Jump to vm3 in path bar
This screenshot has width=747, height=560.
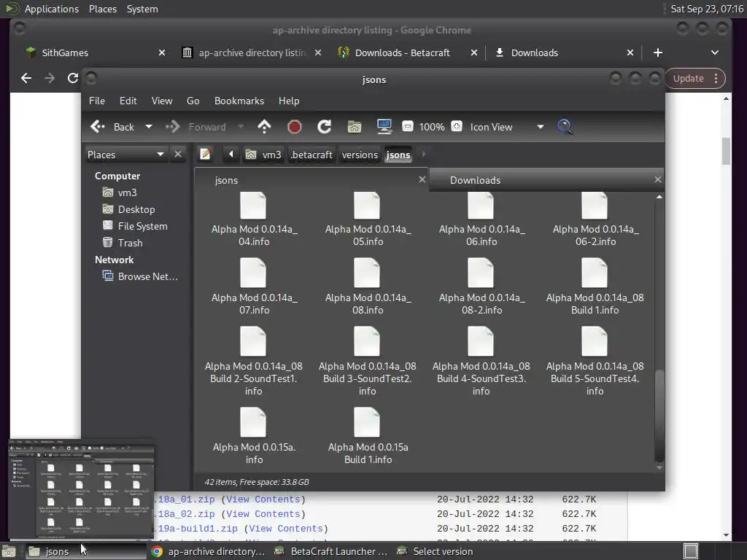click(263, 155)
